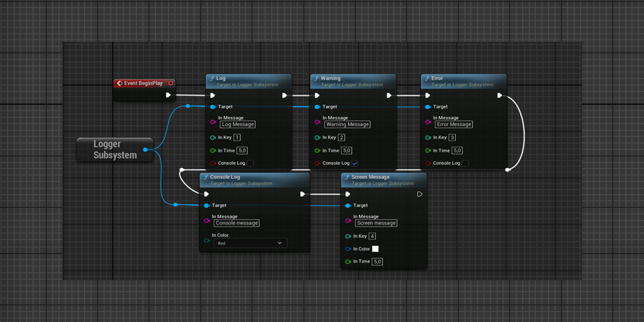Click the Log node Target pin

(213, 107)
